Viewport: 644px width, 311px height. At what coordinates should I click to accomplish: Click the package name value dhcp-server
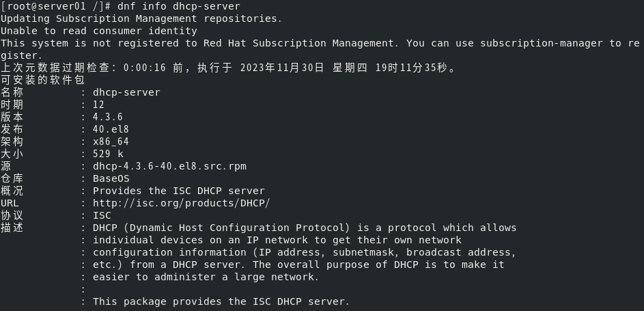126,92
